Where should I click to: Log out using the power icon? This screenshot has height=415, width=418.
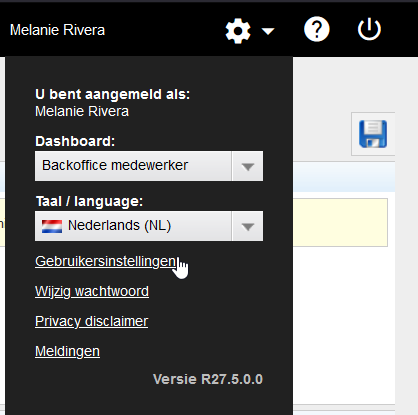point(369,29)
